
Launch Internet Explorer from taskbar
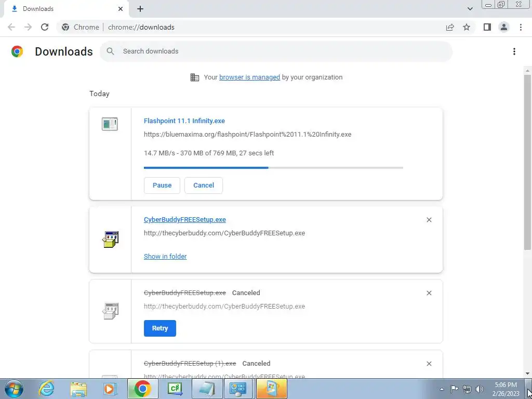(47, 389)
